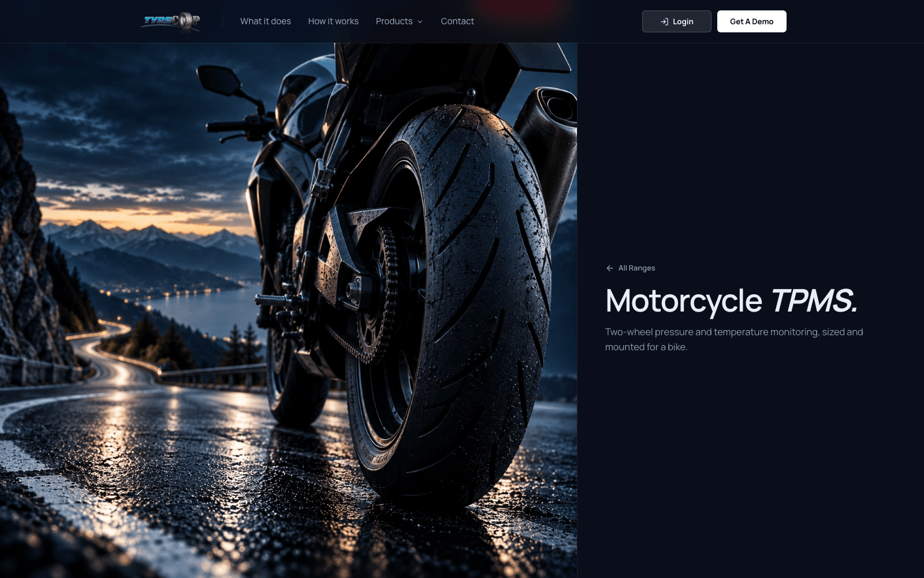Click the TyreCop logo

172,21
